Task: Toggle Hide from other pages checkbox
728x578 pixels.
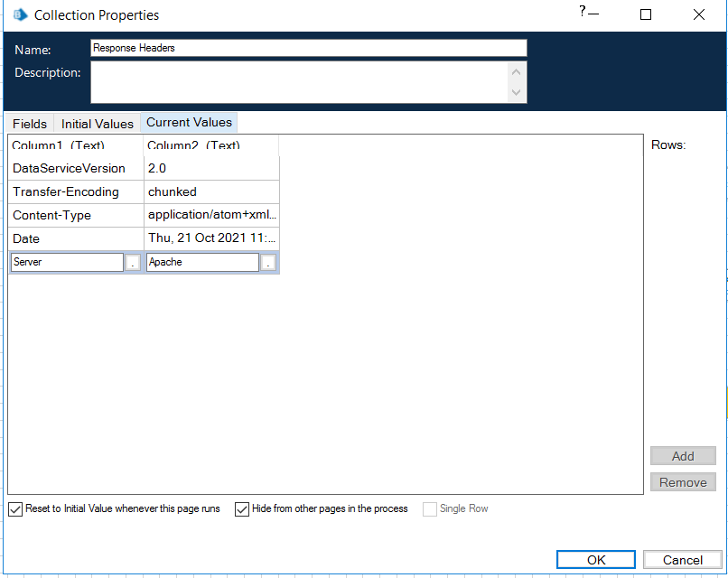Action: point(242,509)
